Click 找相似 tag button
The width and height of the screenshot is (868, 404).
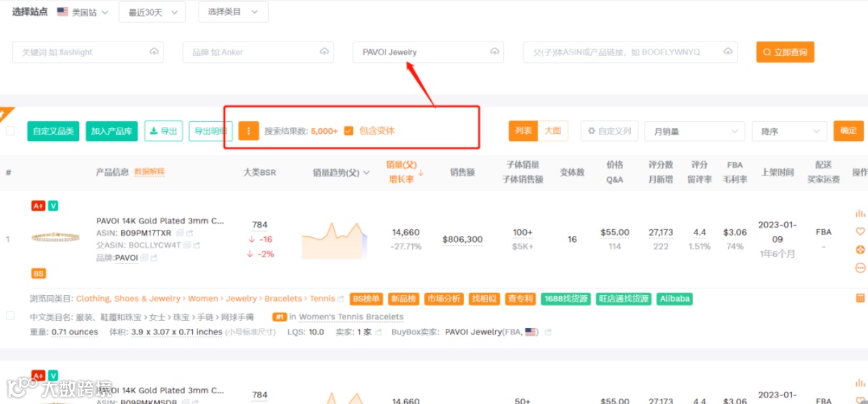[x=485, y=299]
